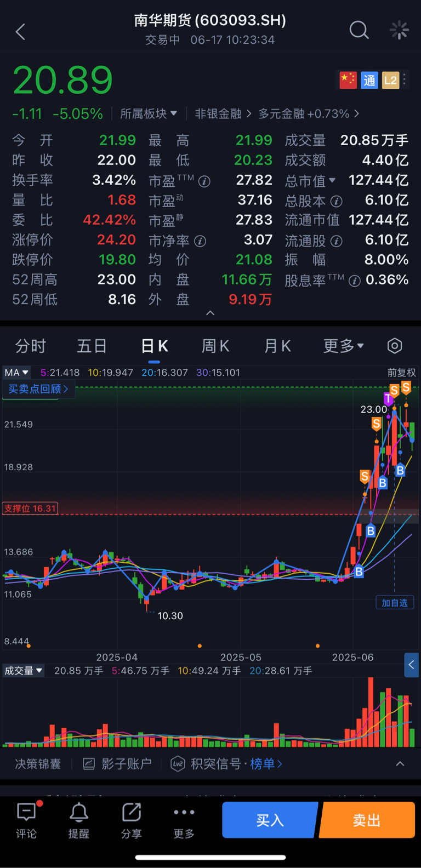This screenshot has height=868, width=421.
Task: Open 多元金融 +0.73% sector link
Action: 309,113
